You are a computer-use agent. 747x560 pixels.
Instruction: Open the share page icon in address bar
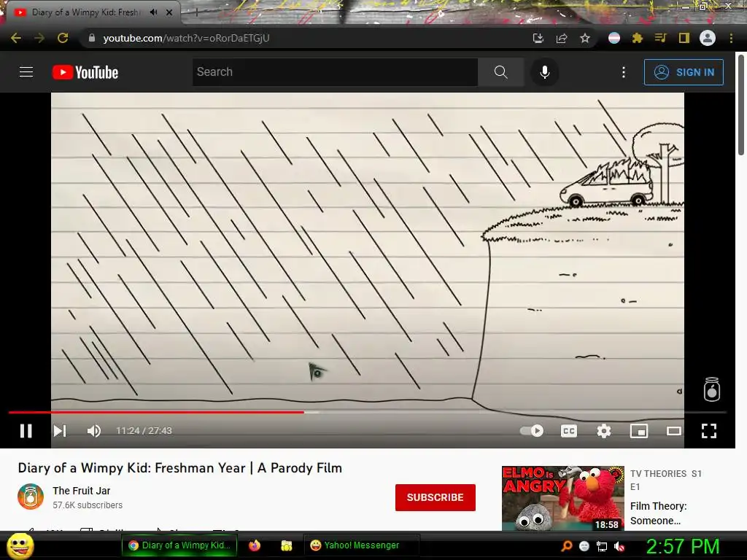click(562, 38)
